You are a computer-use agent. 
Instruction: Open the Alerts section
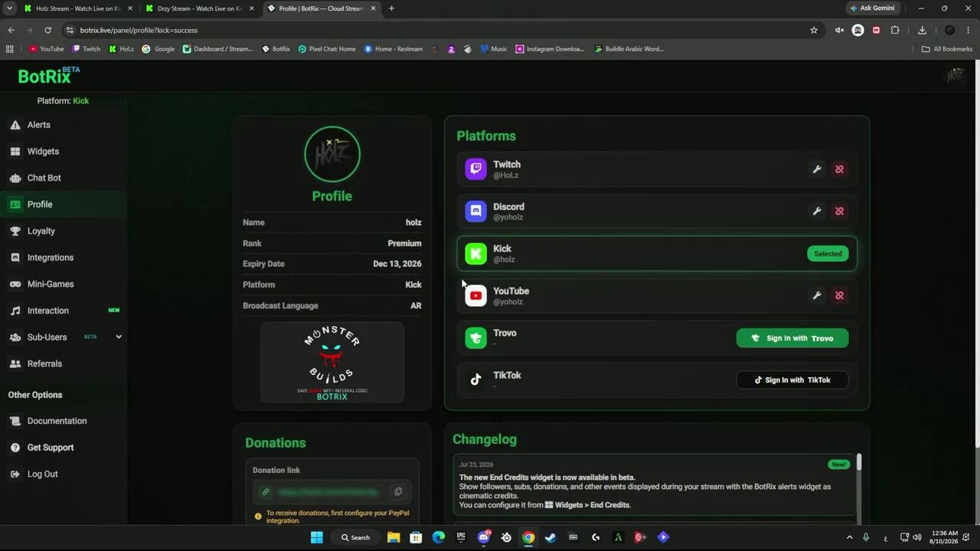pos(64,125)
